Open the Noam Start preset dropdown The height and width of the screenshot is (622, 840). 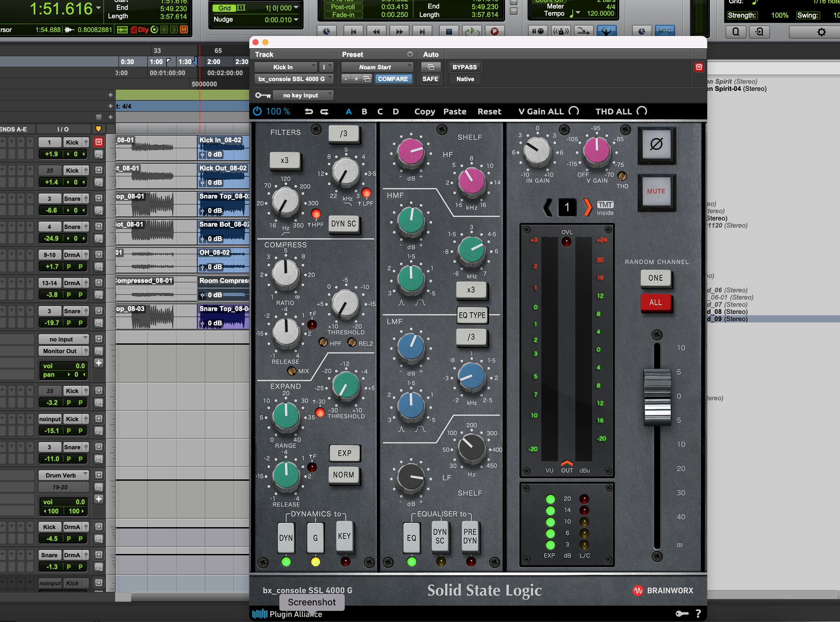(377, 67)
